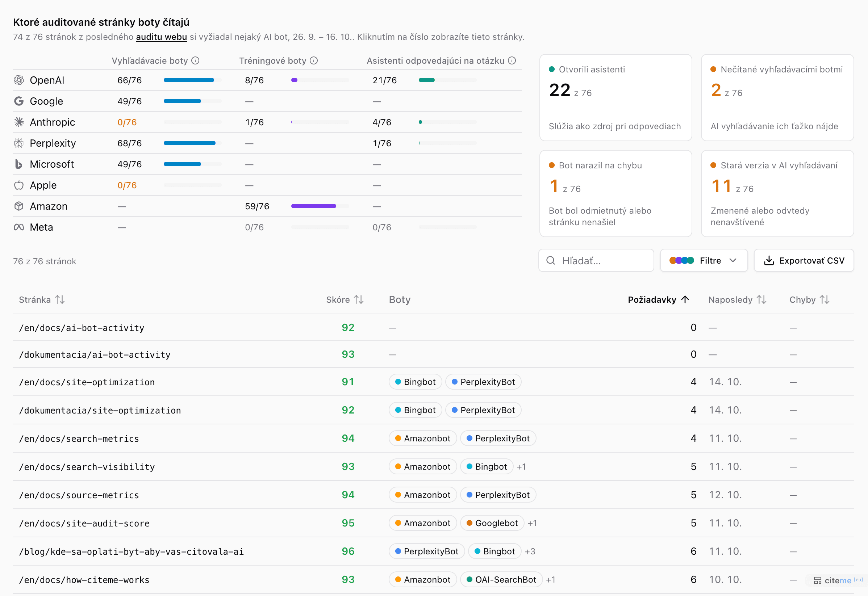Click +3 more bots in blog row
The image size is (868, 596).
[x=530, y=551]
